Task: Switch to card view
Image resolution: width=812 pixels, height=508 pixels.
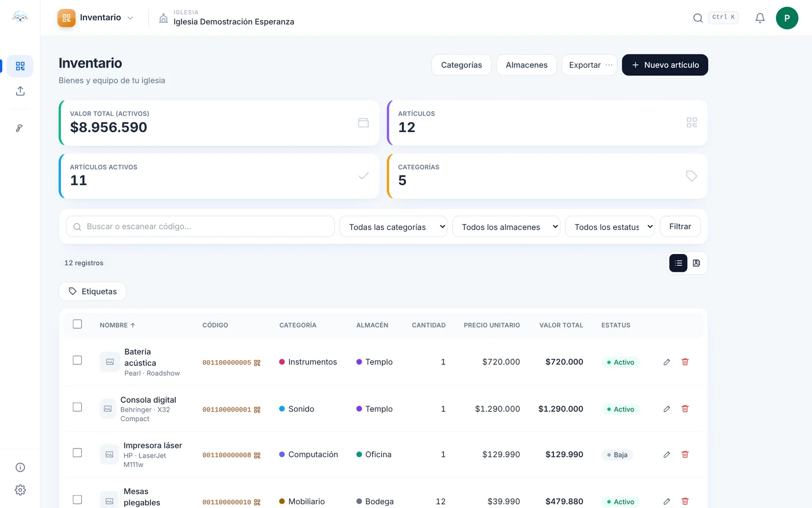Action: (x=696, y=263)
